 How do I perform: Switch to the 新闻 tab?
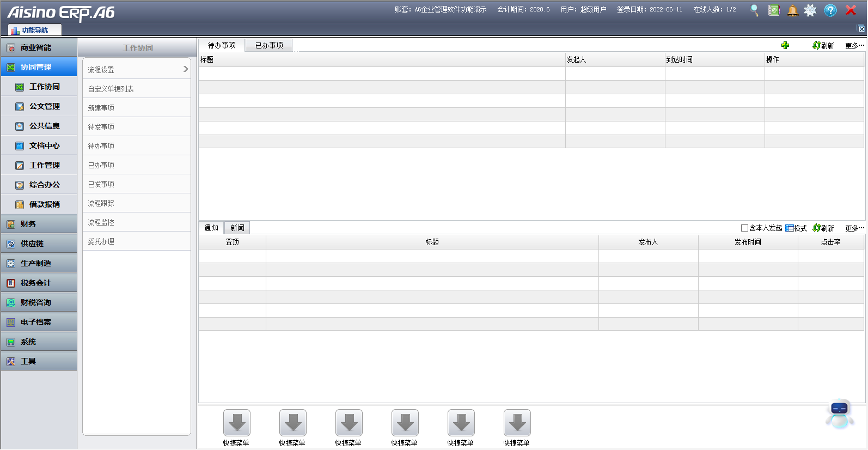(237, 228)
